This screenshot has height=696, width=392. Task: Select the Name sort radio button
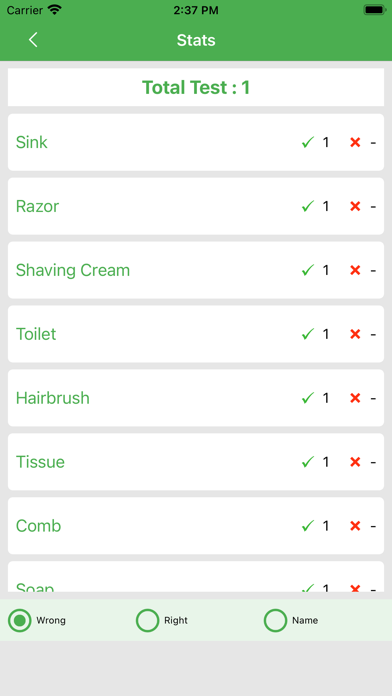click(x=275, y=620)
